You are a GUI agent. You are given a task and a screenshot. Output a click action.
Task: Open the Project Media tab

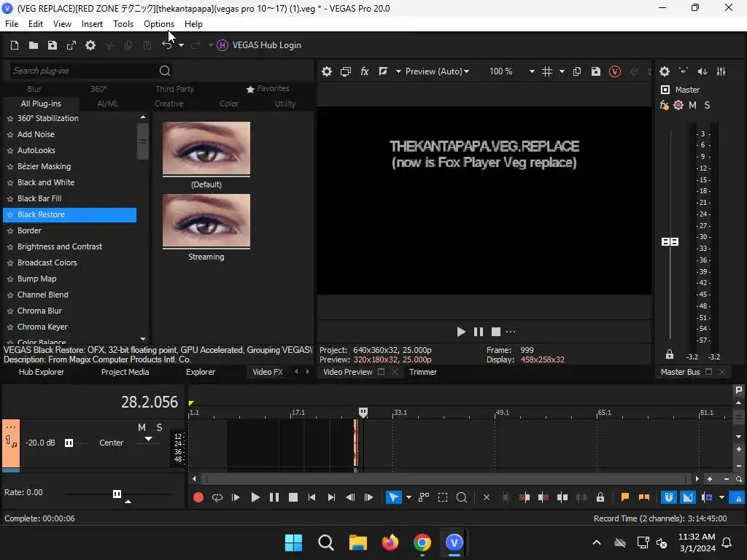(125, 372)
